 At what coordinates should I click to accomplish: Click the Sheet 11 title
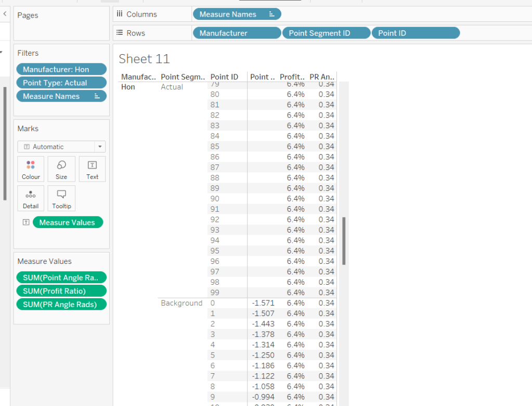[x=144, y=59]
